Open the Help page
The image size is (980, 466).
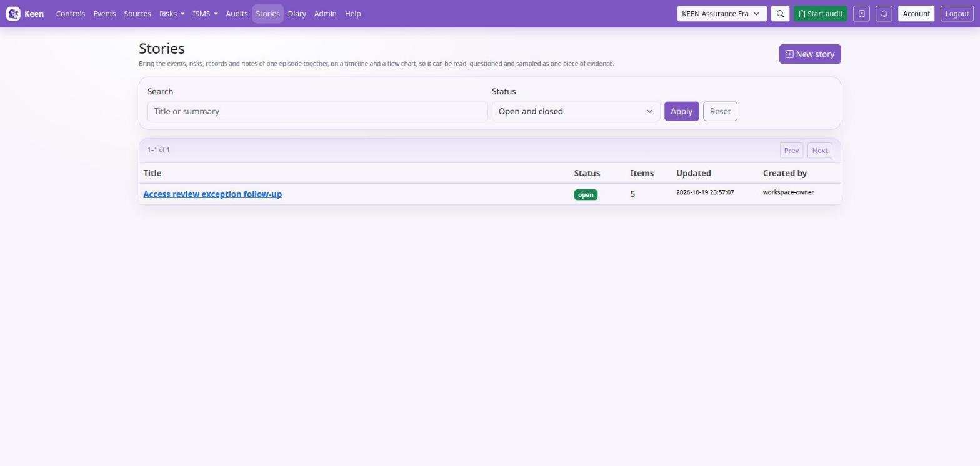(352, 14)
